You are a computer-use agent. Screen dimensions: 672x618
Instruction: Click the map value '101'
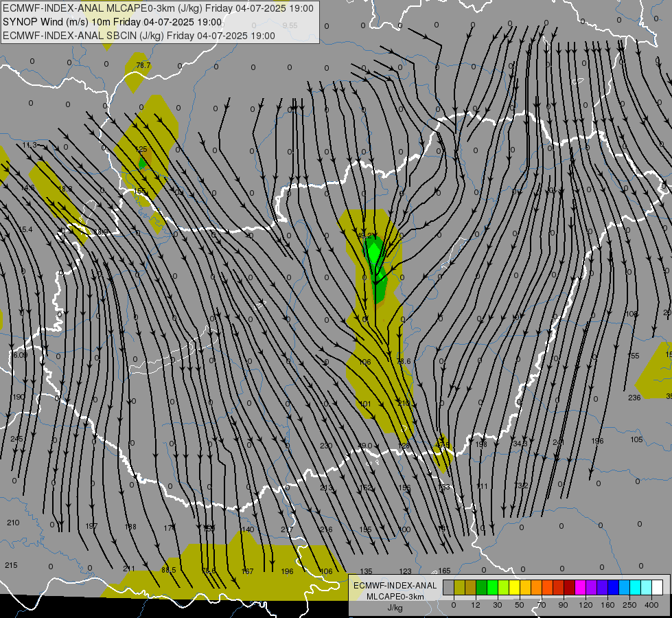tap(364, 404)
